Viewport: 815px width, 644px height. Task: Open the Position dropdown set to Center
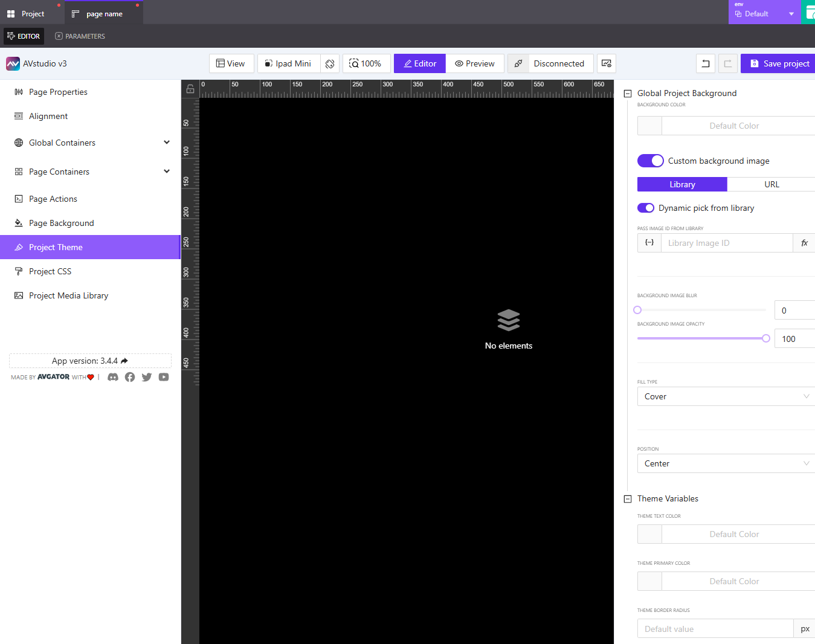click(725, 463)
